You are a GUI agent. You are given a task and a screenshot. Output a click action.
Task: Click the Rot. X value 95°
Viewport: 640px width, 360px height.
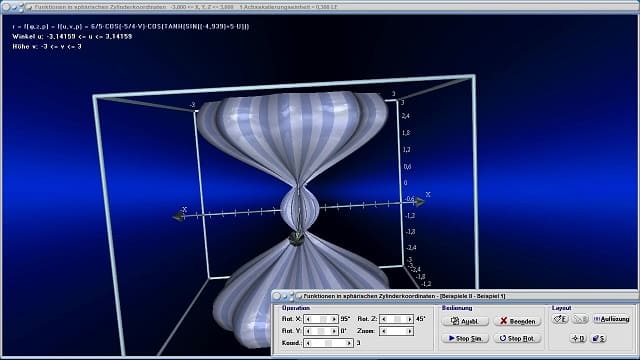click(x=346, y=319)
